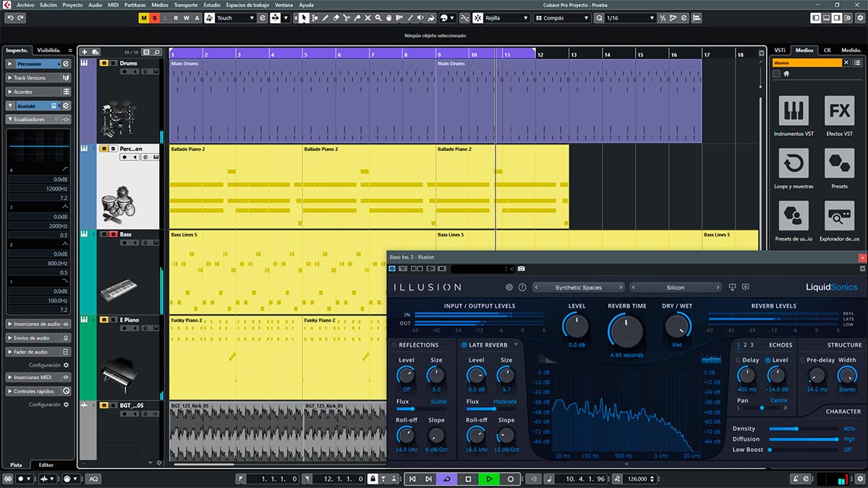Expand the Inserciones de audio section
868x488 pixels.
[x=38, y=324]
